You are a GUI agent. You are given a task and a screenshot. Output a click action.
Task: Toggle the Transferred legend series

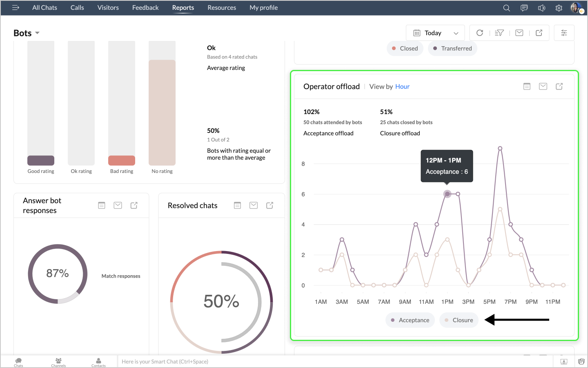tap(452, 48)
